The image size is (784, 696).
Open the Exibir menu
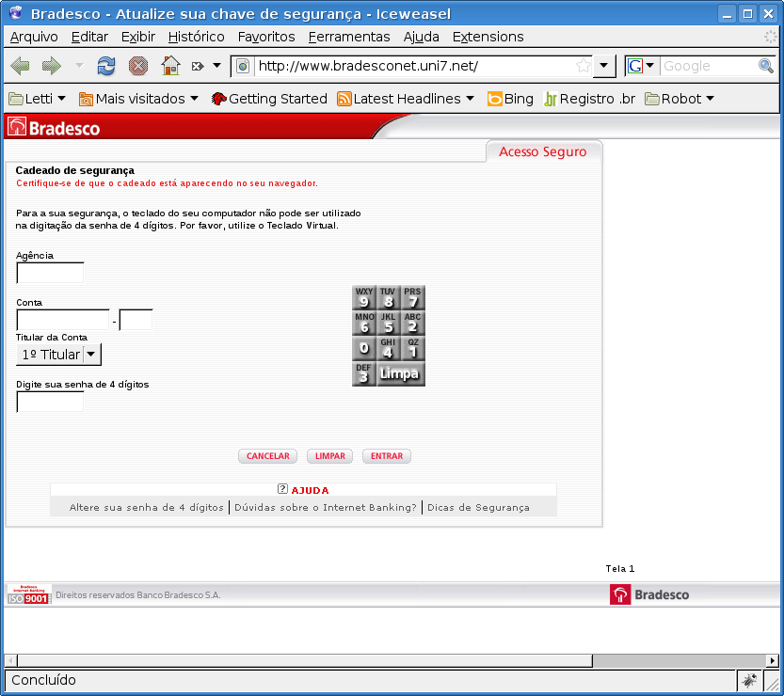click(x=138, y=37)
